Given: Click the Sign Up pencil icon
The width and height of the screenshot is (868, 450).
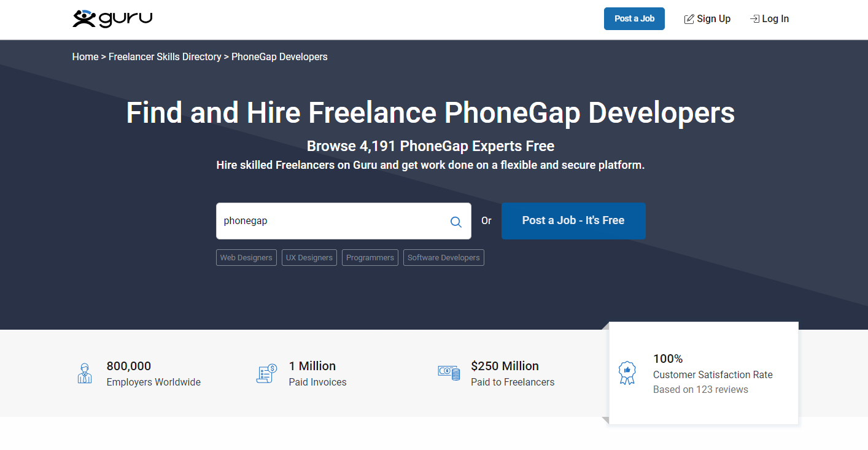Looking at the screenshot, I should [689, 19].
